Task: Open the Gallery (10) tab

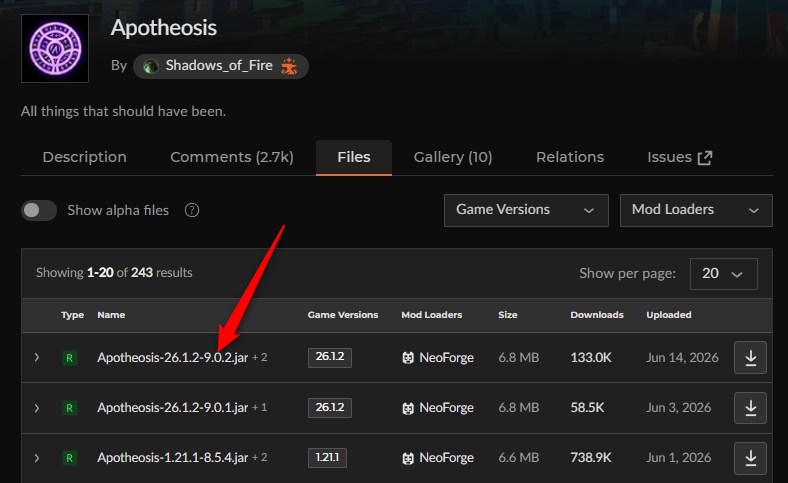Action: (x=453, y=157)
